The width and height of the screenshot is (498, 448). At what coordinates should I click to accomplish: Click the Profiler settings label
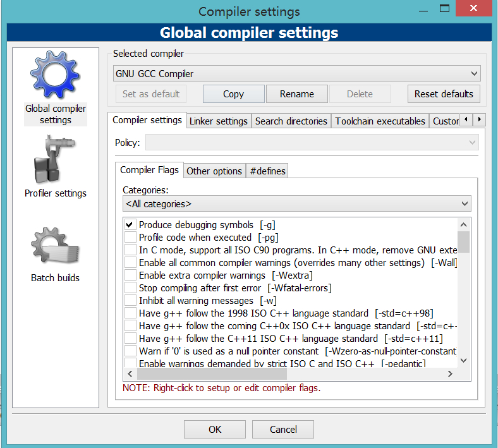tap(56, 193)
